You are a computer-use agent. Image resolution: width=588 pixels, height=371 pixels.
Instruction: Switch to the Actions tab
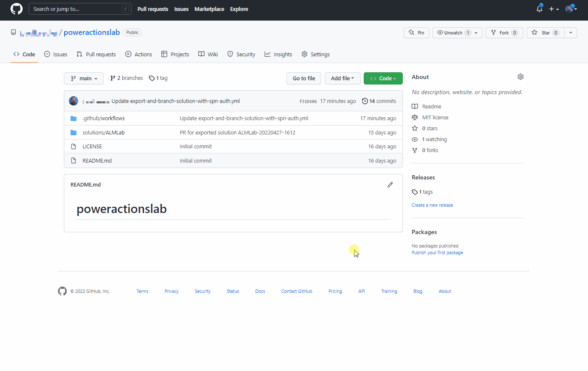[x=139, y=54]
